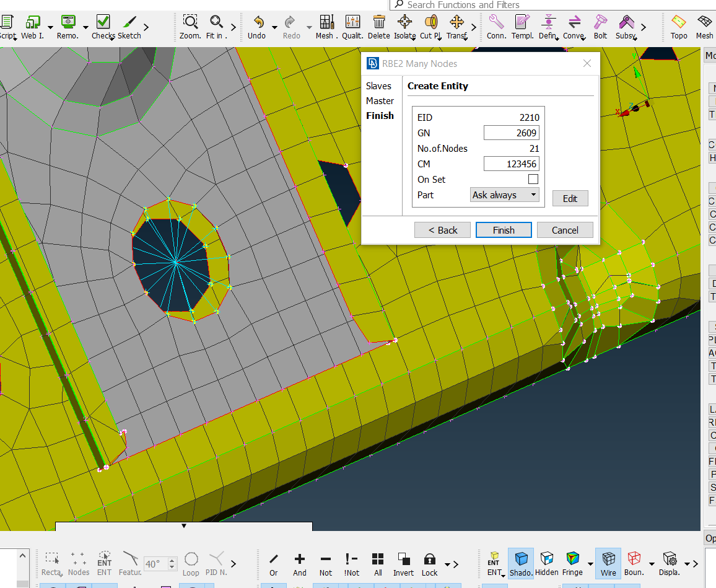
Task: Click the Edit button next to Part
Action: point(570,198)
